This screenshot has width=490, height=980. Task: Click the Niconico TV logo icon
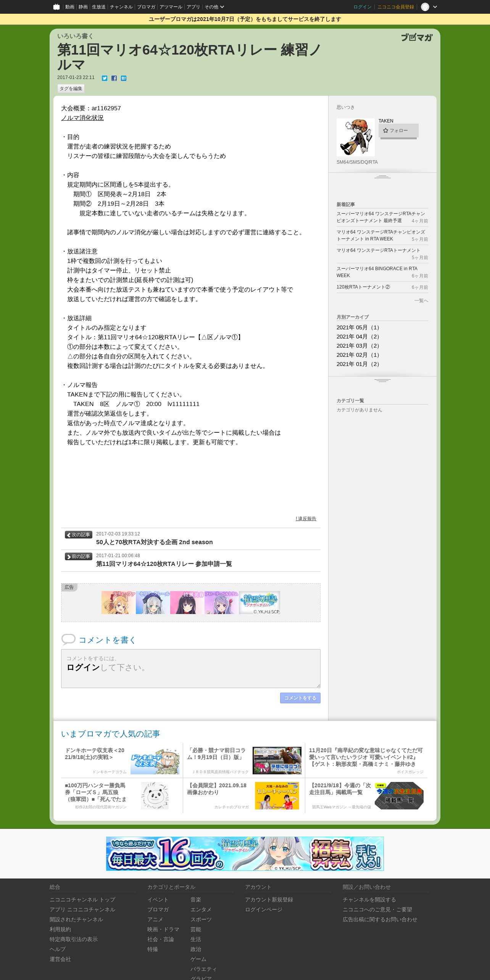click(56, 7)
